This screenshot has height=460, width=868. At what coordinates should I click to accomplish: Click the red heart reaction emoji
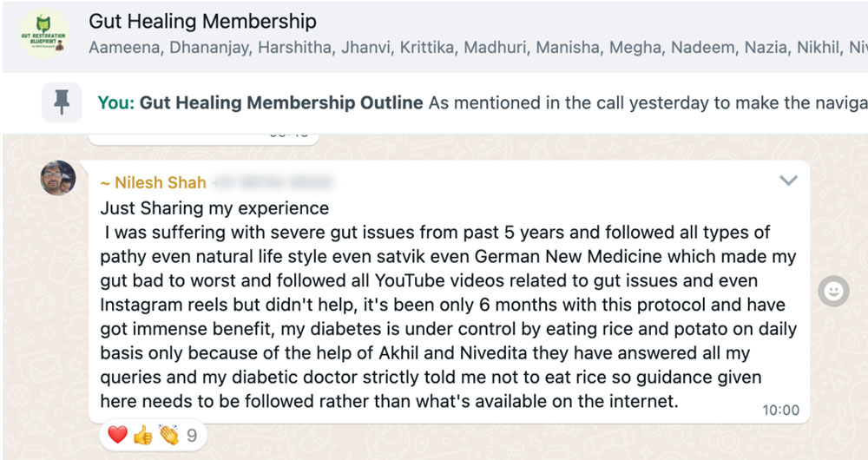(x=117, y=436)
